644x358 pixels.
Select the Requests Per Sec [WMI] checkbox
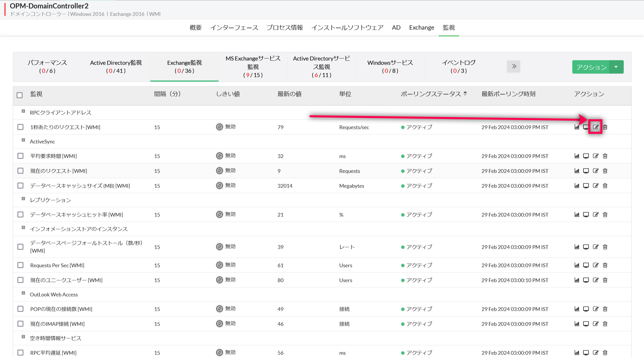[x=20, y=265]
